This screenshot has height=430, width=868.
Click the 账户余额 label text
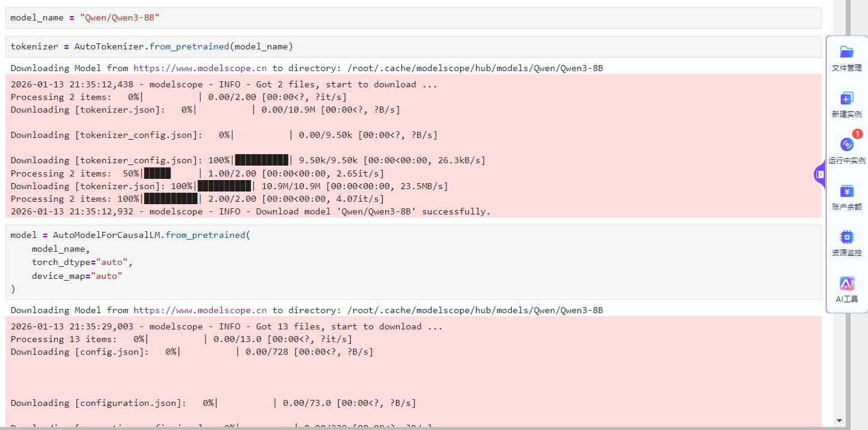click(x=847, y=207)
